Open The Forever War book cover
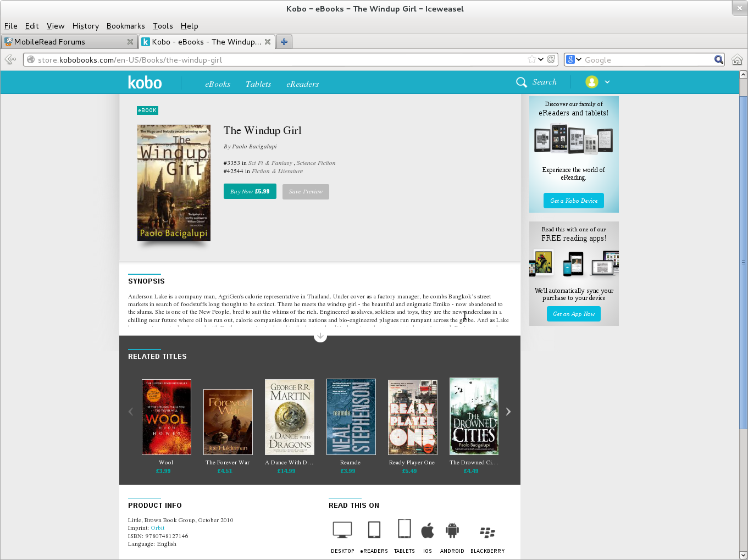The width and height of the screenshot is (748, 560). click(x=228, y=422)
